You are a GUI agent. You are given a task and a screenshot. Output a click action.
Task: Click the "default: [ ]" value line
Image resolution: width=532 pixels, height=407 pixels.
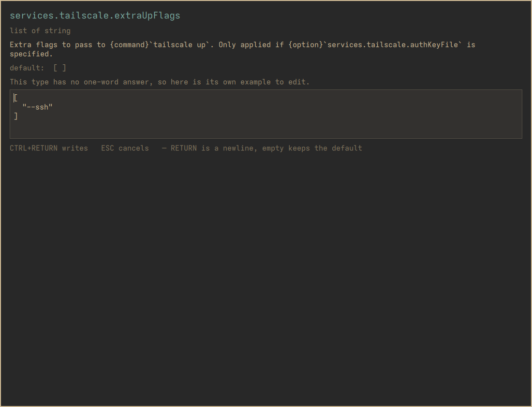[x=38, y=68]
